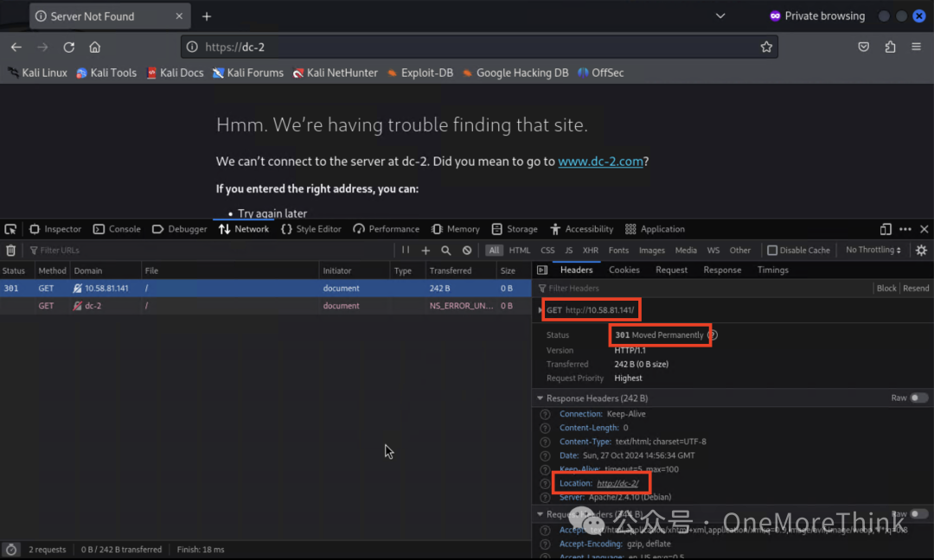Open the Exploit-DB bookmark
Screen dimensions: 934x560
[420, 73]
